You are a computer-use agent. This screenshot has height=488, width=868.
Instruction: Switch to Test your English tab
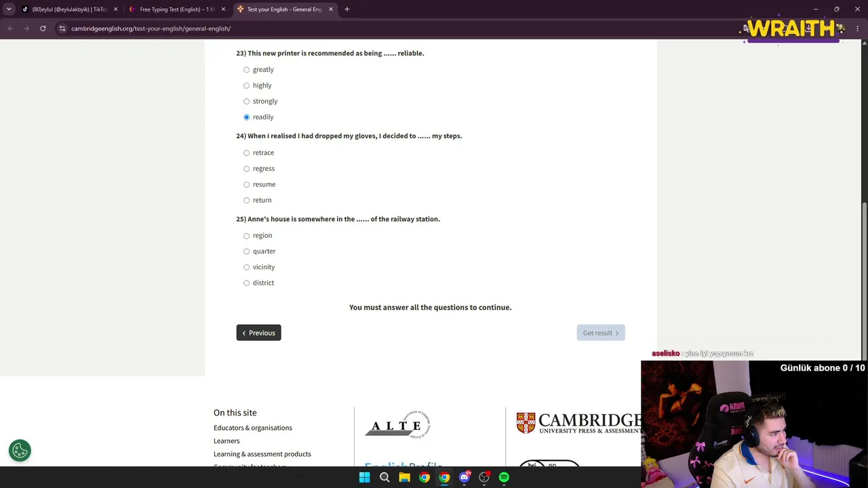[x=284, y=9]
